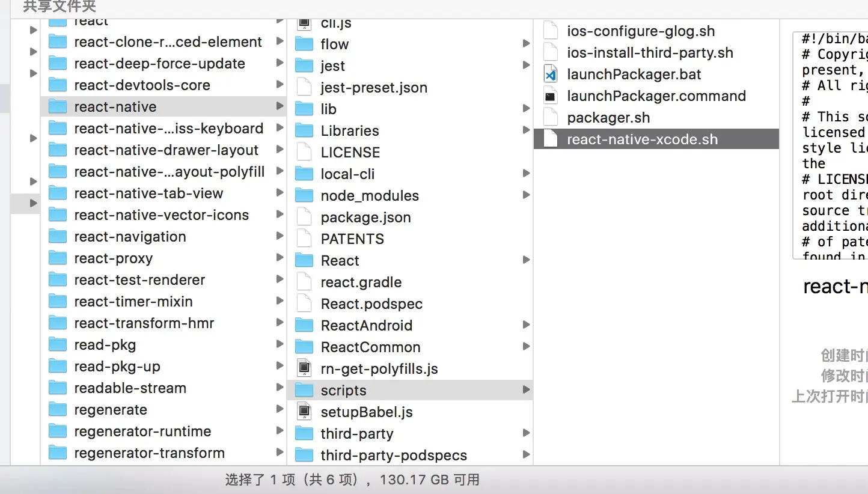
Task: Expand the Libraries folder chevron
Action: click(526, 130)
